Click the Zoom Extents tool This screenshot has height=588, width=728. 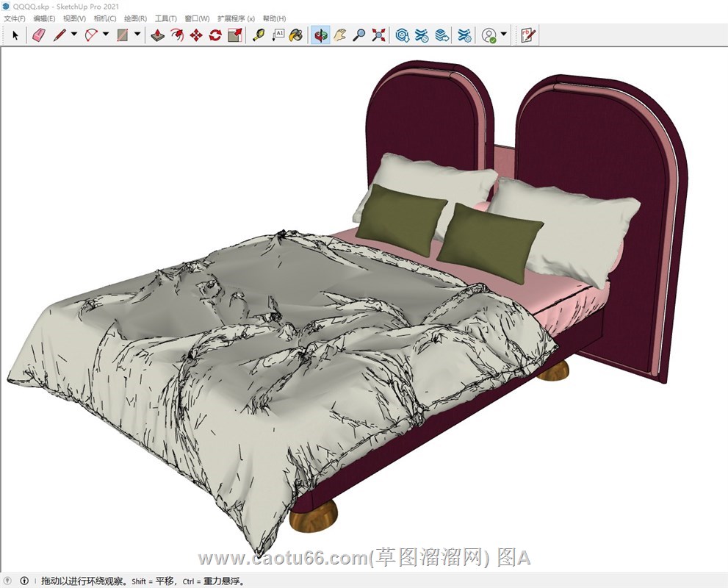pos(378,35)
